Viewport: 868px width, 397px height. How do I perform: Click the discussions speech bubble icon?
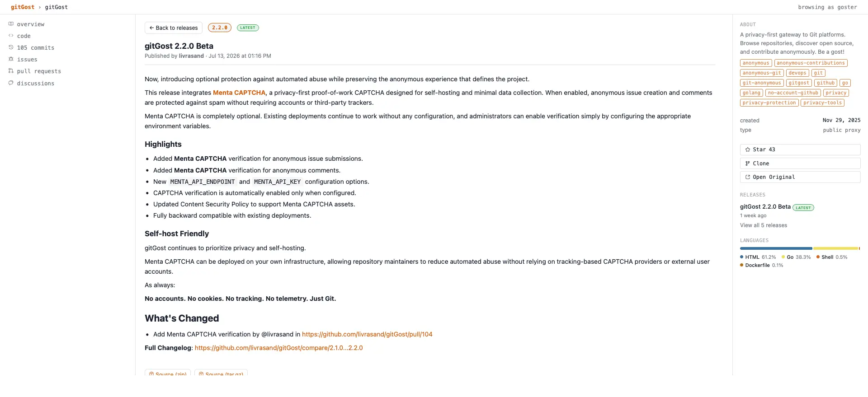(x=11, y=83)
